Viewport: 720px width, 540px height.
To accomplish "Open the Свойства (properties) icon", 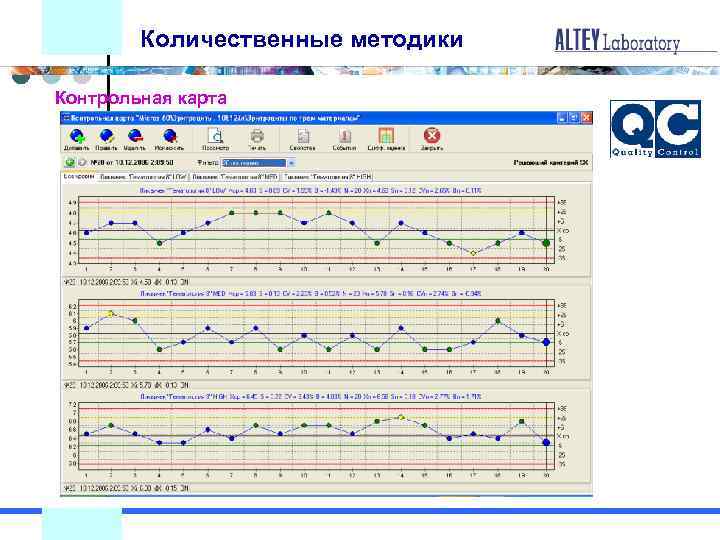I will pos(303,136).
